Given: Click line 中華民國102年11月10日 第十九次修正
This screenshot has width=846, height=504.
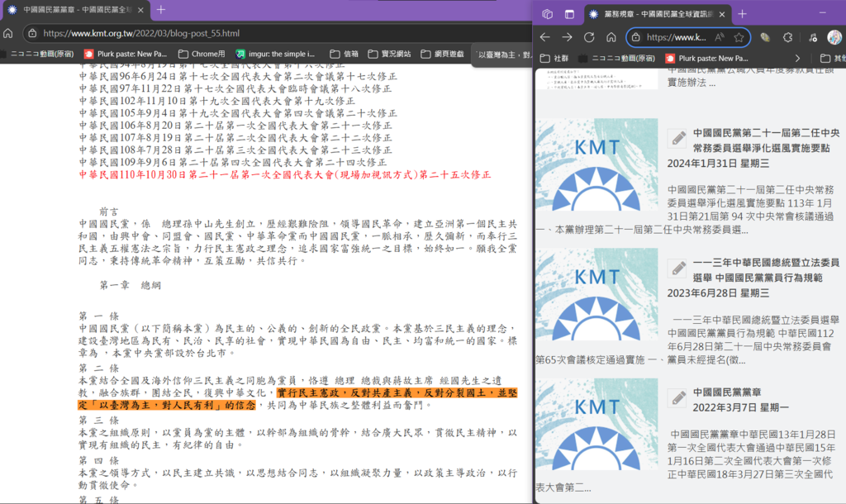Looking at the screenshot, I should (x=217, y=101).
